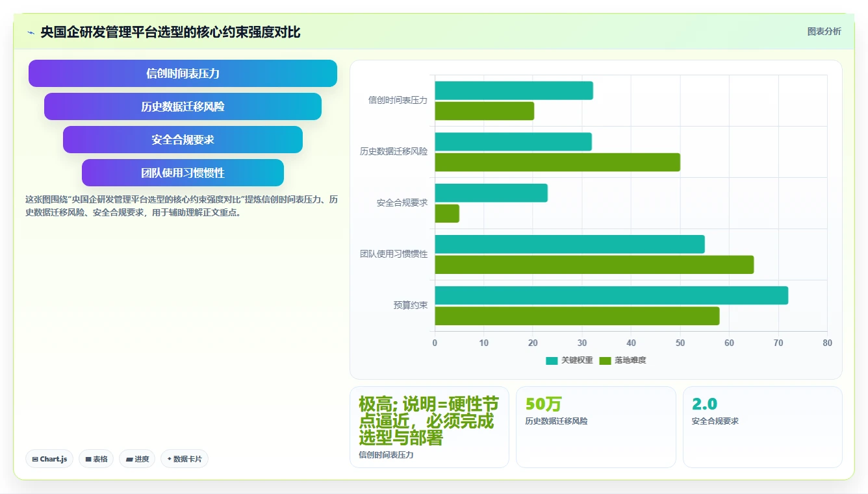Click green bar for 信创时间表压力

(x=485, y=111)
